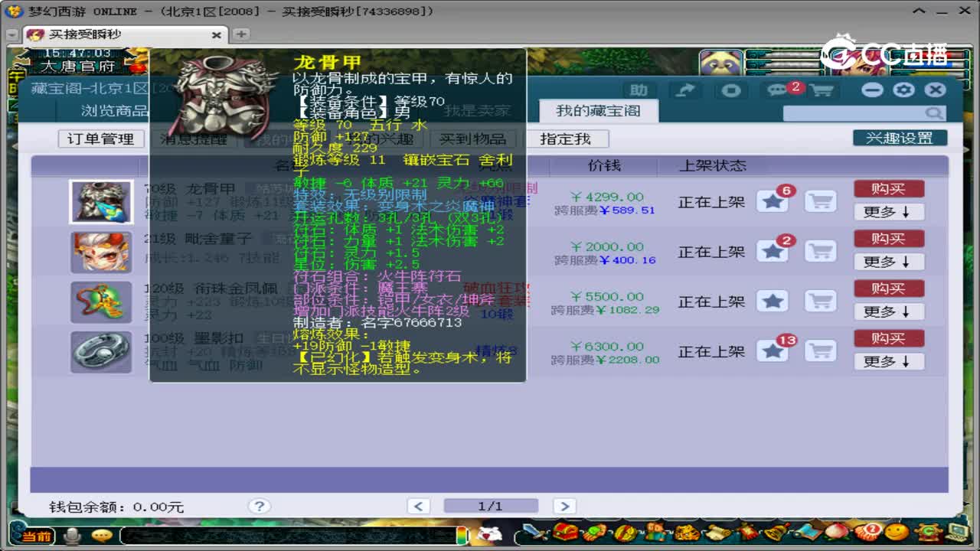The width and height of the screenshot is (980, 551).
Task: Toggle favorite star on ¥4299.00 item
Action: (x=773, y=201)
